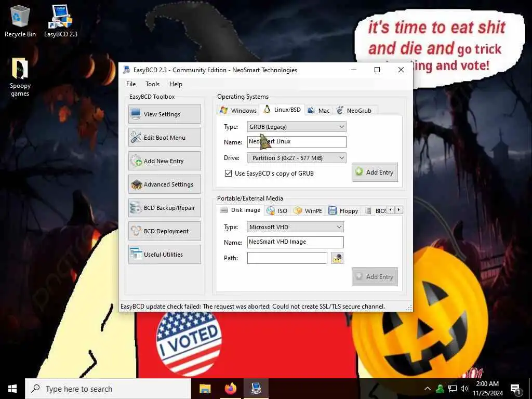
Task: Go to Add New Entry section
Action: tap(165, 161)
